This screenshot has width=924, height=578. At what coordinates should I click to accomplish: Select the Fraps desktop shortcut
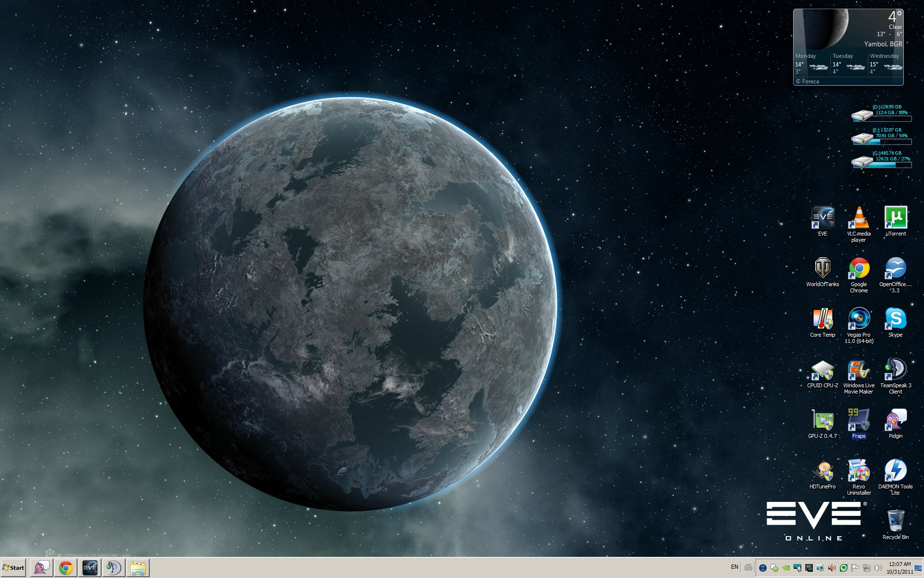(x=859, y=420)
